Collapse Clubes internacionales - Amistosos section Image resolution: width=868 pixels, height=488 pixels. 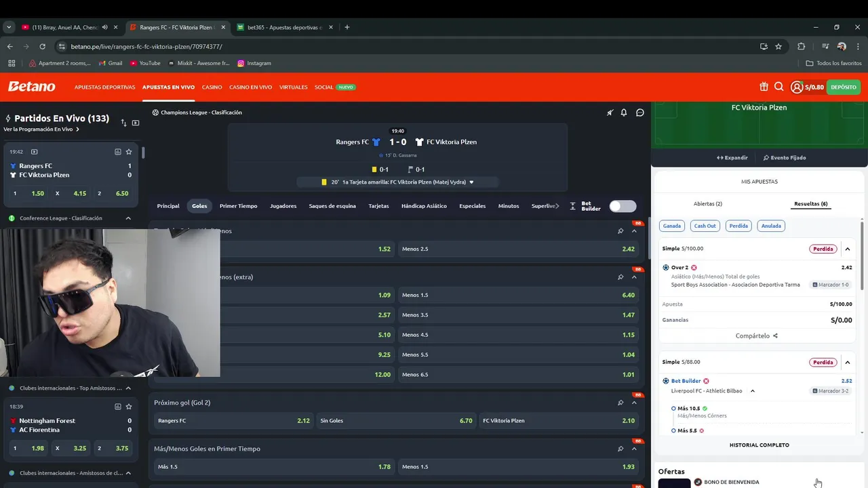(x=128, y=473)
